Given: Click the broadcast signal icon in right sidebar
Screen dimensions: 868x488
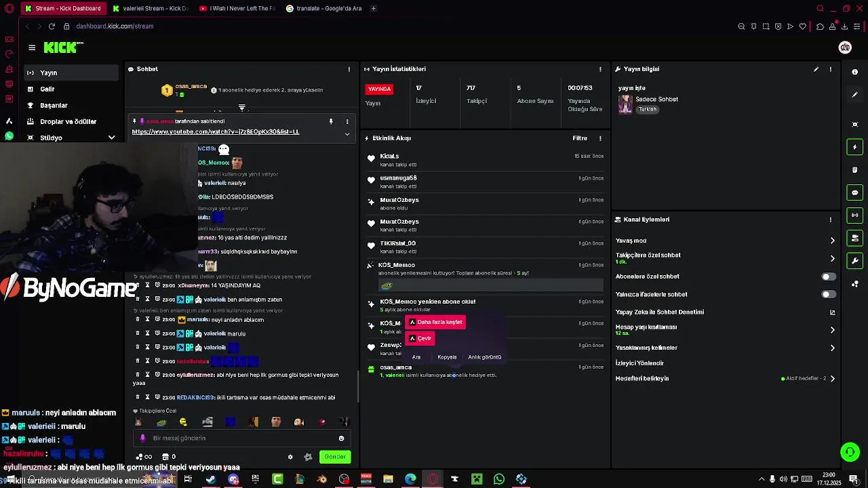Looking at the screenshot, I should point(854,215).
